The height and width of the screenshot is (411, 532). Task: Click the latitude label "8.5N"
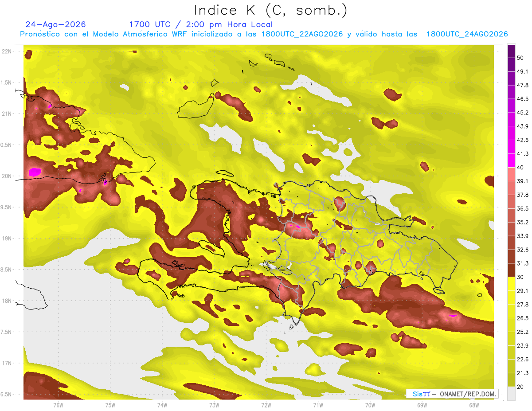point(7,270)
